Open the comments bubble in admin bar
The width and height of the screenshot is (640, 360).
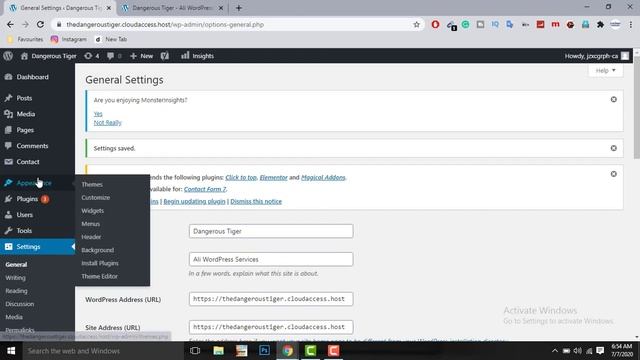(114, 56)
